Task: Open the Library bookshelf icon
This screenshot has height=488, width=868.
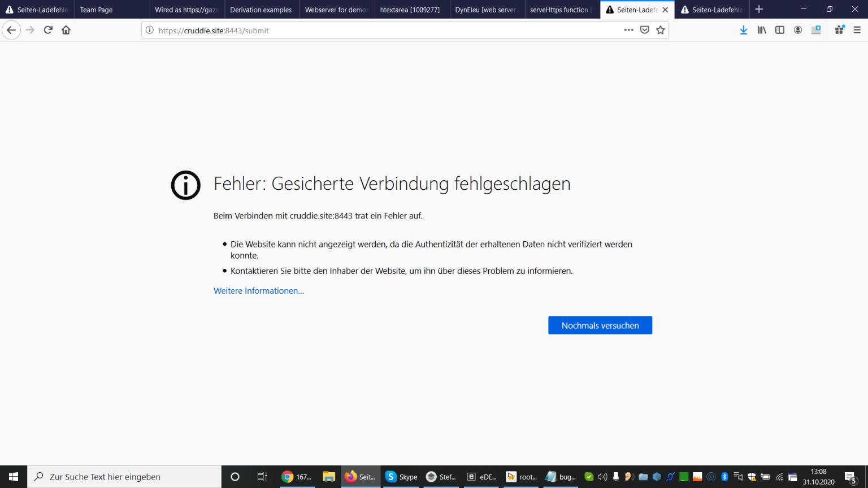Action: click(x=762, y=30)
